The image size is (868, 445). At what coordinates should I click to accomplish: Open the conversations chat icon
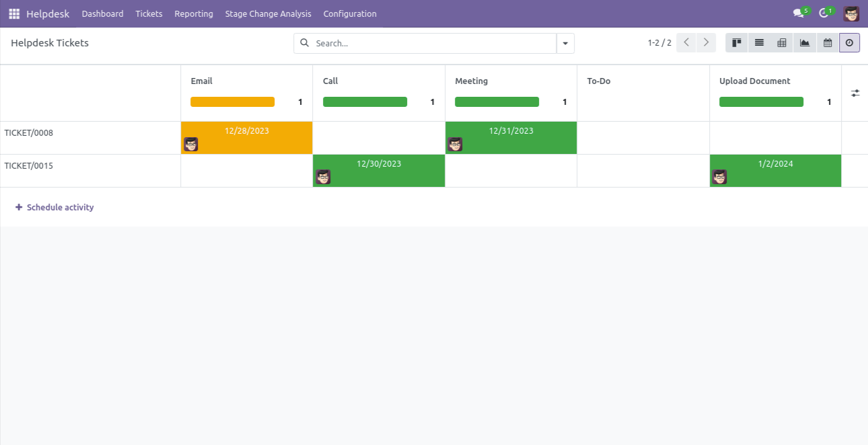tap(799, 13)
